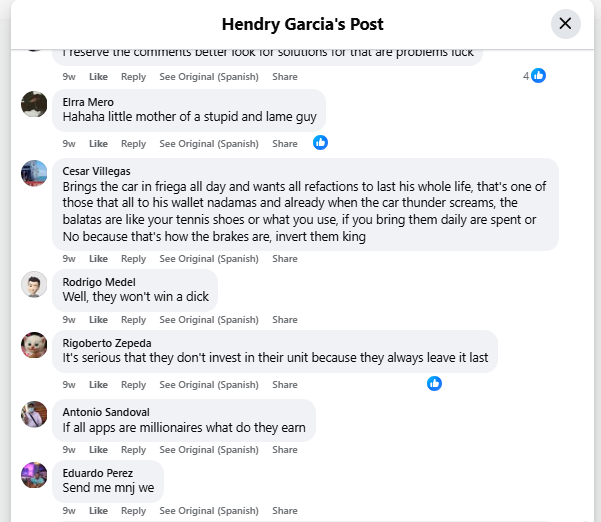Viewport: 601px width, 522px height.
Task: Open Rodrigo Medel's avatar icon
Action: click(35, 284)
